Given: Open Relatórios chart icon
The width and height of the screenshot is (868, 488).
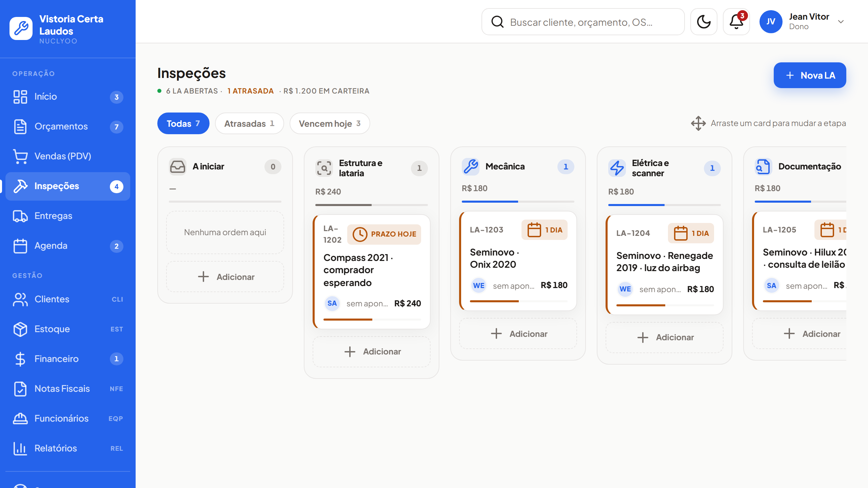Looking at the screenshot, I should click(20, 448).
